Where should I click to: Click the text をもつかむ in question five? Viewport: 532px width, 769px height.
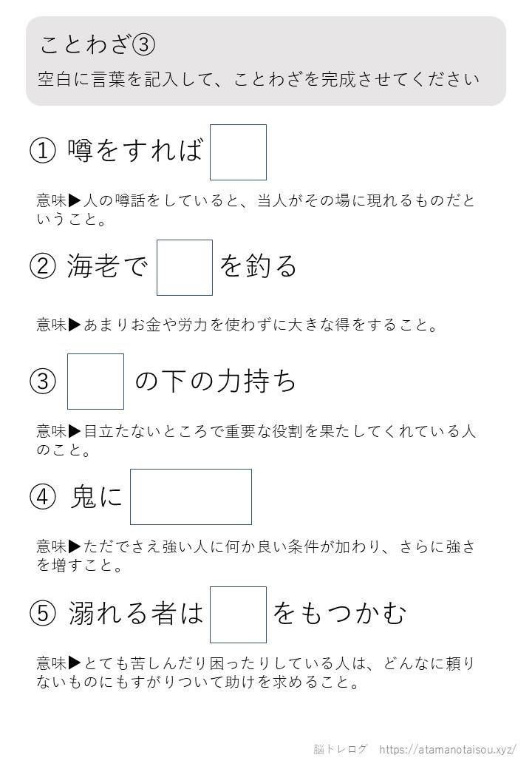[339, 613]
